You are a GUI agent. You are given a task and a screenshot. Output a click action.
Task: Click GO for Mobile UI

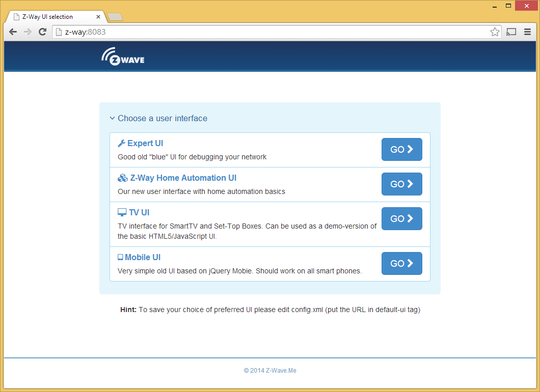(401, 264)
